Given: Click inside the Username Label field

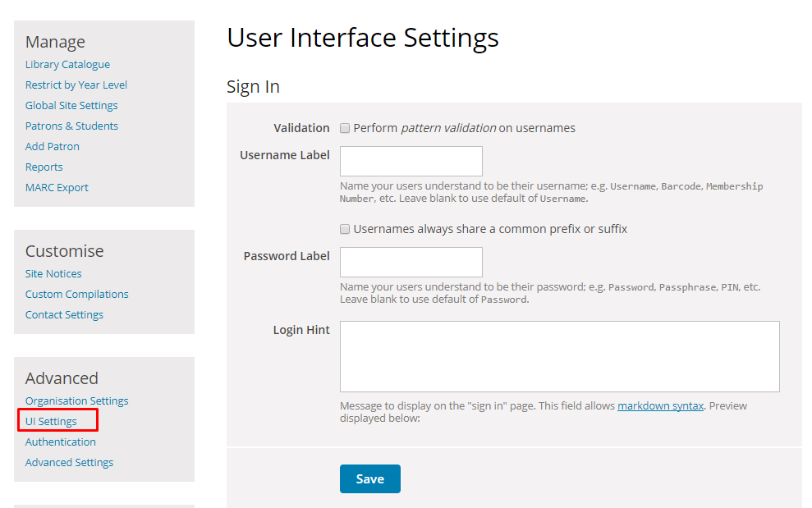Looking at the screenshot, I should coord(411,161).
